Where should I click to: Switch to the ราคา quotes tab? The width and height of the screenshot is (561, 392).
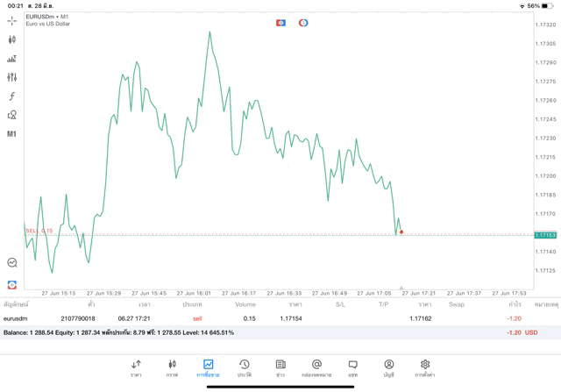tap(136, 367)
